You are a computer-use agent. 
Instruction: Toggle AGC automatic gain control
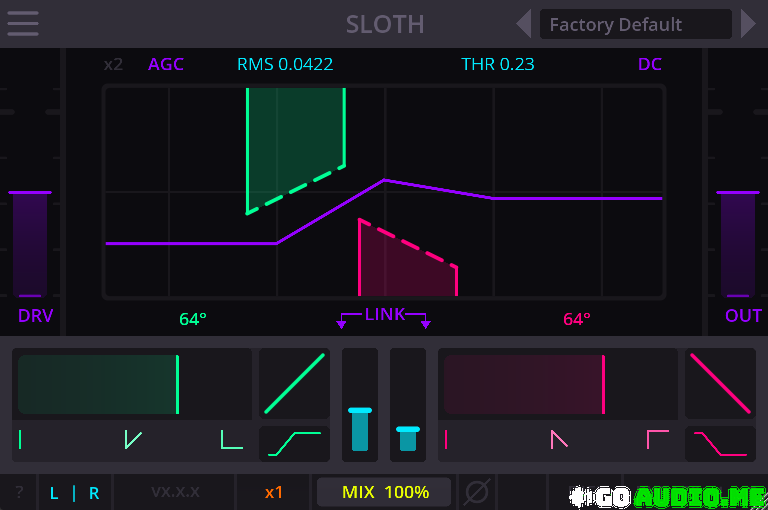click(166, 65)
